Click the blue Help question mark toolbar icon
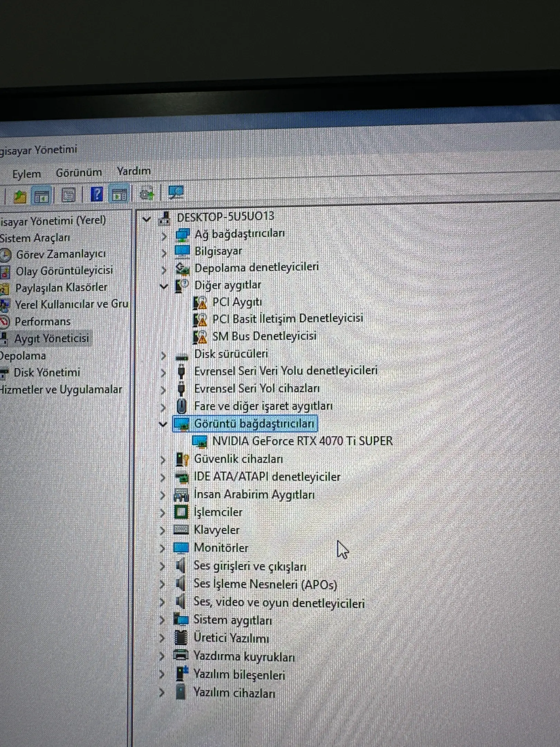Image resolution: width=560 pixels, height=747 pixels. (96, 194)
